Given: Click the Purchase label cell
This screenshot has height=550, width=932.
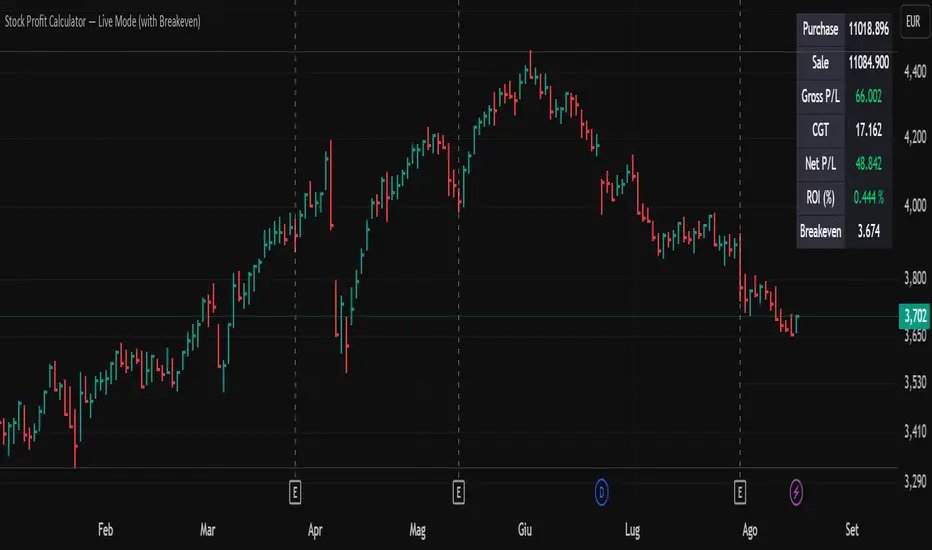Looking at the screenshot, I should click(x=820, y=29).
